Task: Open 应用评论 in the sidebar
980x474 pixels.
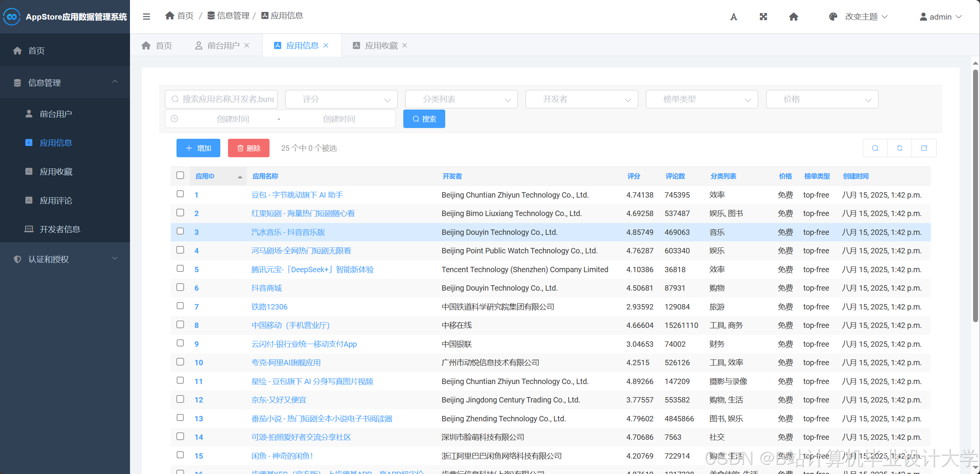Action: [x=56, y=200]
